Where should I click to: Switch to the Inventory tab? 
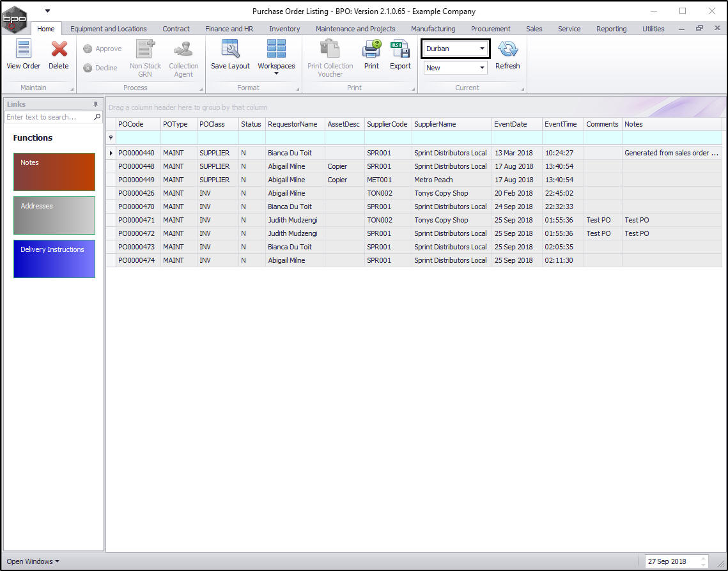(284, 29)
